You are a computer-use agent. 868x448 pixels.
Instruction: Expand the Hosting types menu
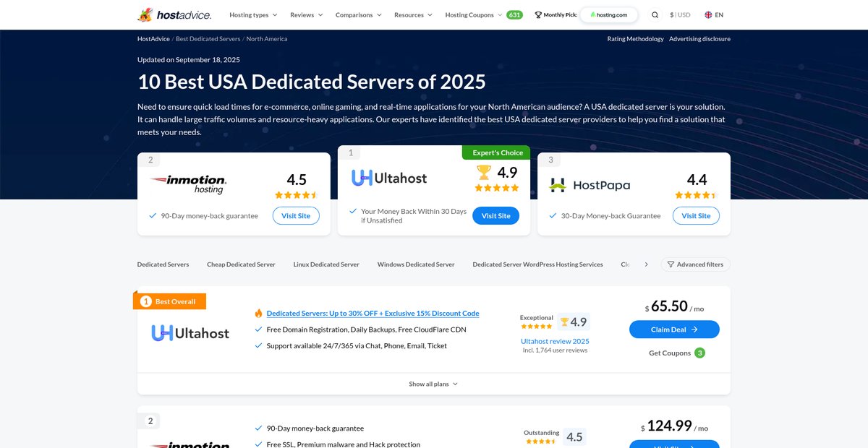(x=253, y=14)
